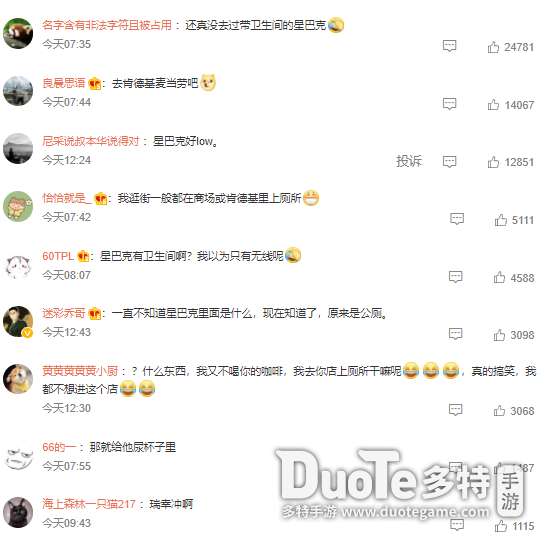Viewport: 550px width, 542px height.
Task: Like the 瑞幸冲啊 comment with 1115 likes
Action: coord(501,526)
